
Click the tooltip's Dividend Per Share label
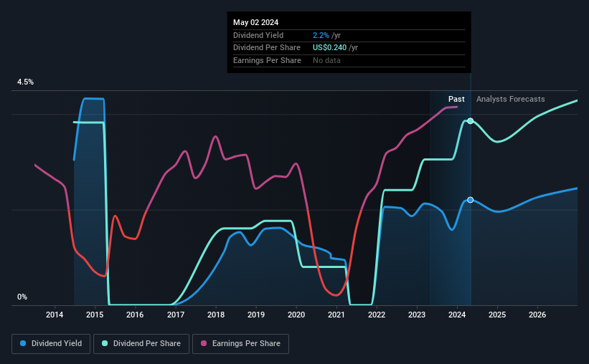click(267, 48)
